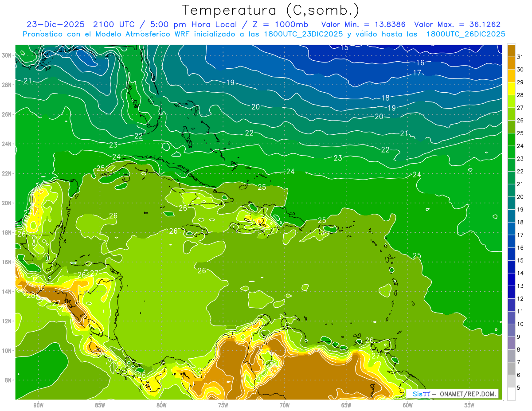Click the color scale label '31'

[520, 57]
